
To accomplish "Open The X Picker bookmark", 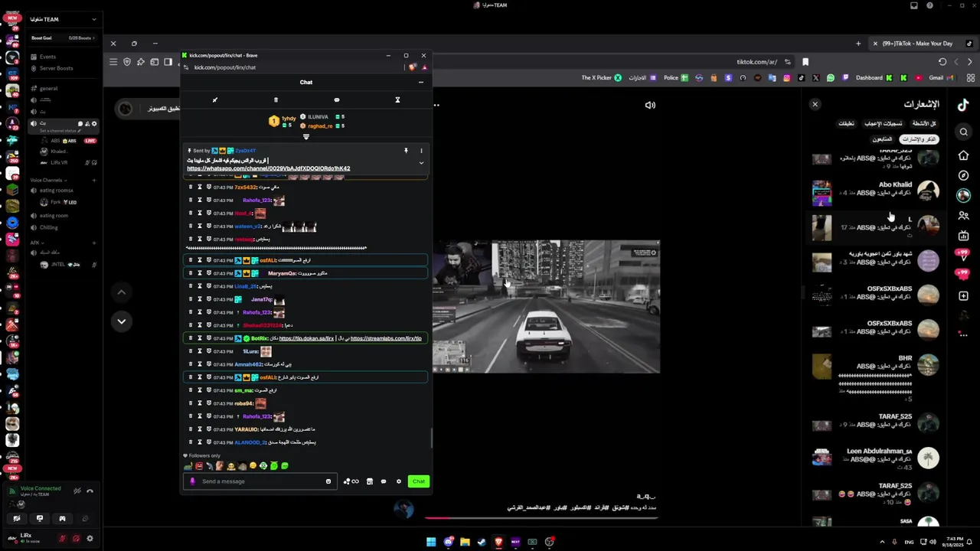I will 602,77.
